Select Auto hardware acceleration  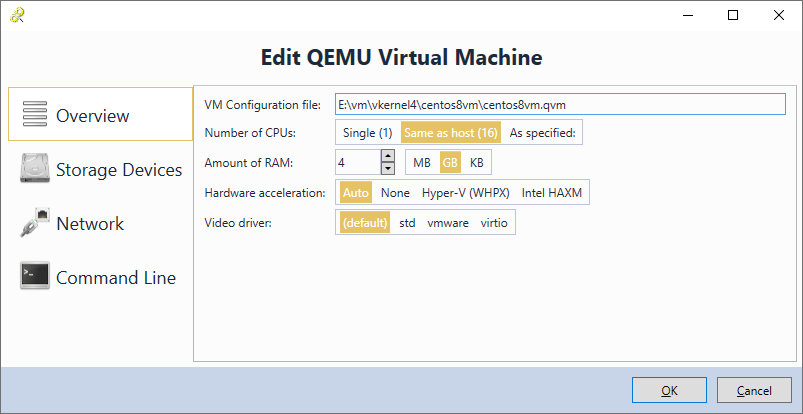pyautogui.click(x=356, y=193)
